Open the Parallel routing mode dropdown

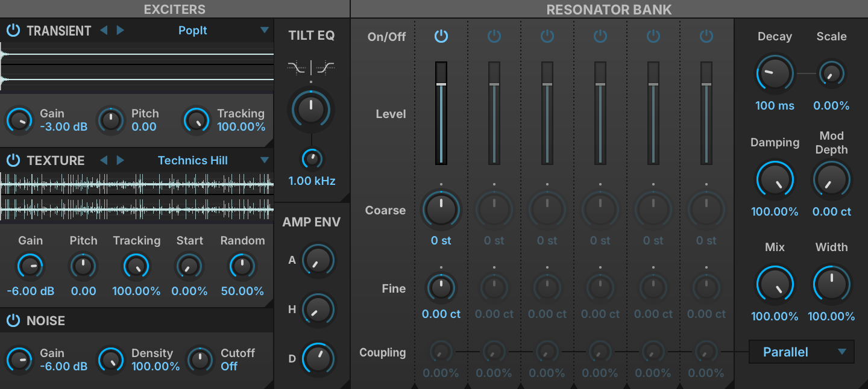coord(801,352)
